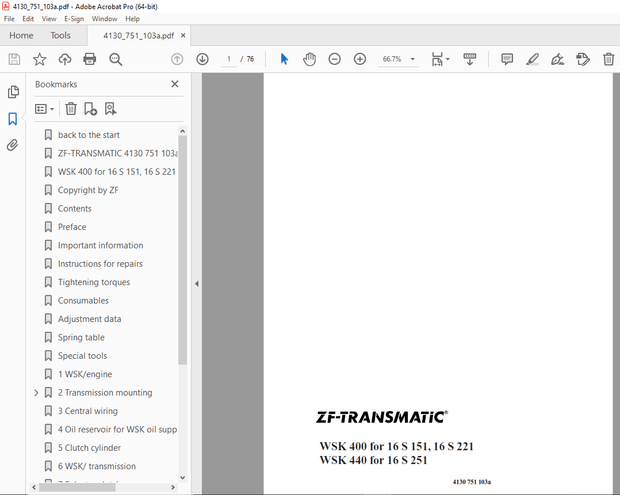Image resolution: width=620 pixels, height=495 pixels.
Task: Open the File menu
Action: (x=9, y=19)
